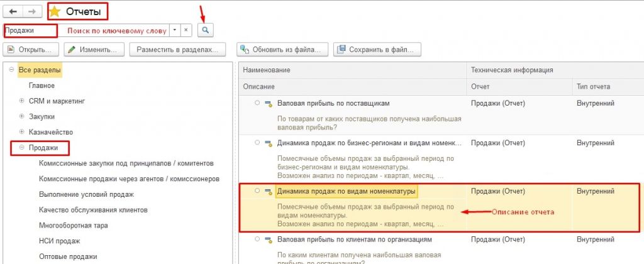The height and width of the screenshot is (264, 644).
Task: Click report icon of Динамика продаж по видам номенклатуры
Action: coord(269,191)
